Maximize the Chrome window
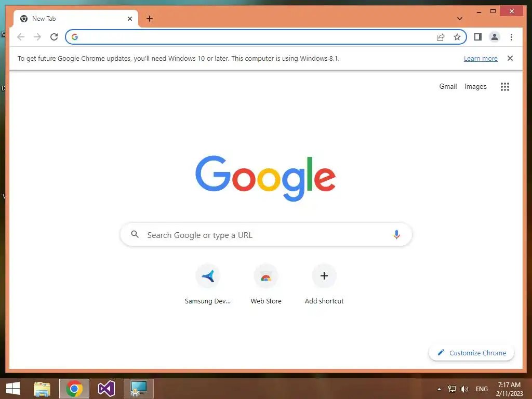The image size is (532, 399). 493,11
